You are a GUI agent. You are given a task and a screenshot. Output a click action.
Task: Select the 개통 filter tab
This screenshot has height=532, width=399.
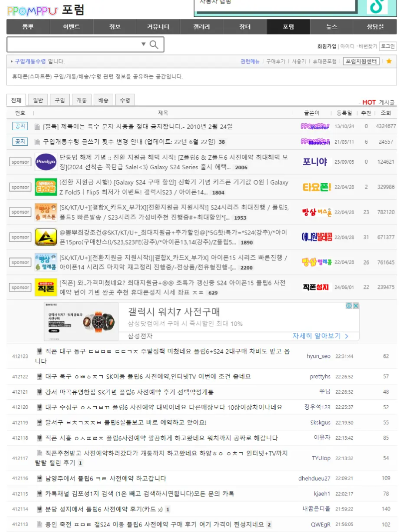(82, 100)
